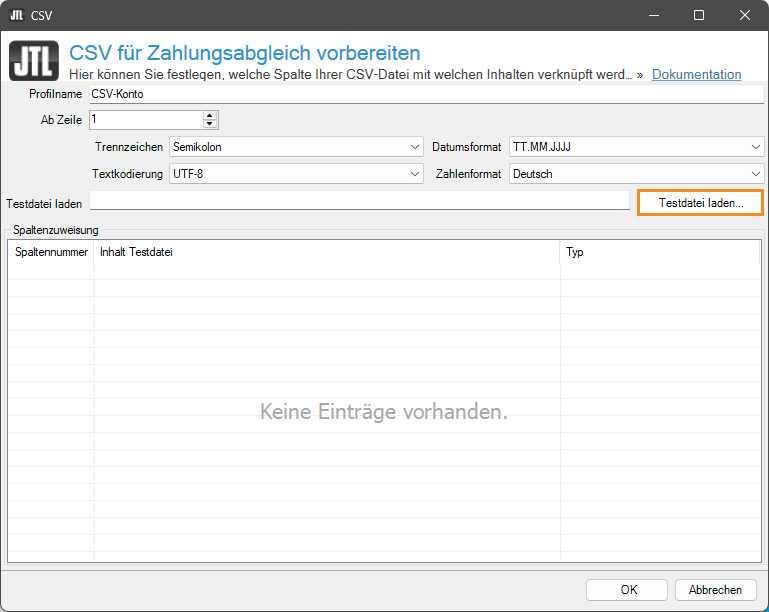This screenshot has width=769, height=612.
Task: Click the Spaltennummer column header
Action: pos(51,253)
